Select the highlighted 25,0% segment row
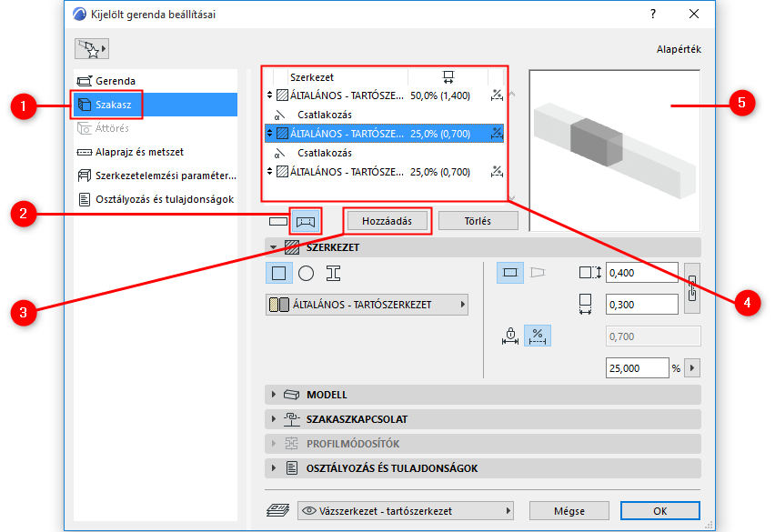Image resolution: width=775 pixels, height=532 pixels. click(x=384, y=134)
